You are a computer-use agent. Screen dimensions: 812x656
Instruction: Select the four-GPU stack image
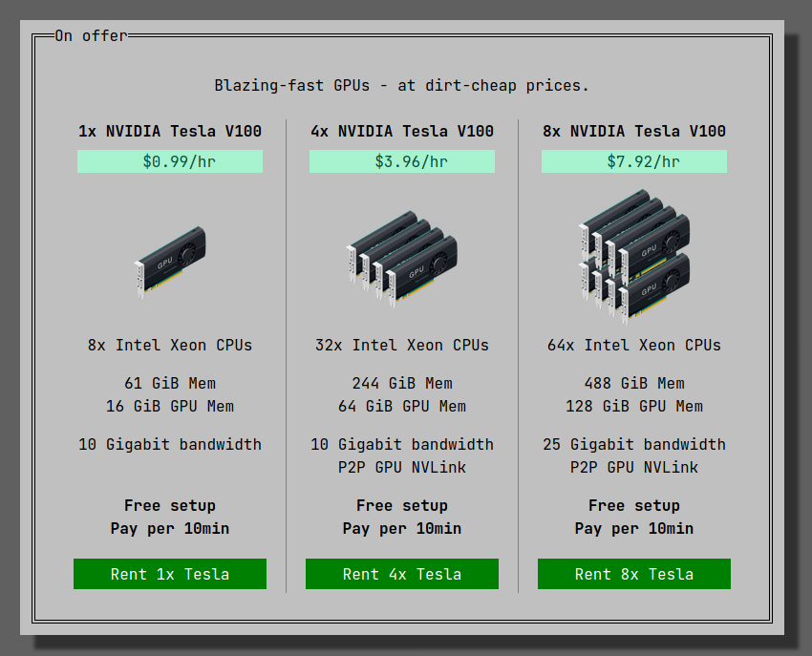(402, 259)
